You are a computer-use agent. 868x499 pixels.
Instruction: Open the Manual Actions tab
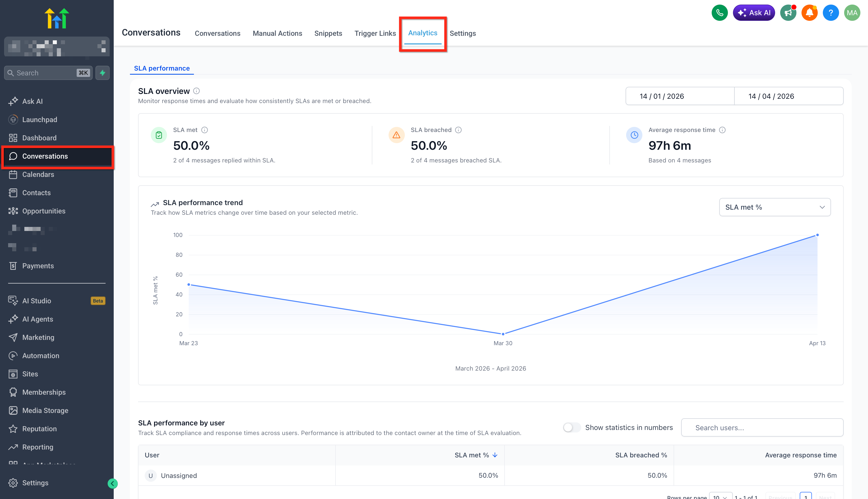(277, 33)
